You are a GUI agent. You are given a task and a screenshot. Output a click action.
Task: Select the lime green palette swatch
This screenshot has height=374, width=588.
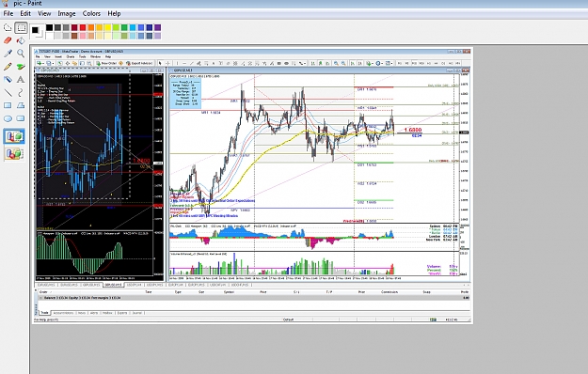click(116, 27)
